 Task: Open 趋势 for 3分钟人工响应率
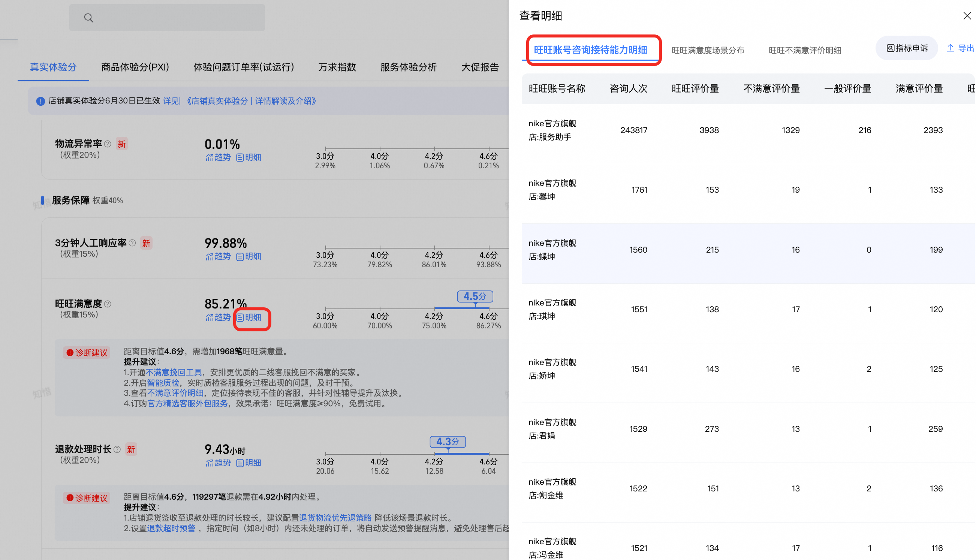(218, 256)
